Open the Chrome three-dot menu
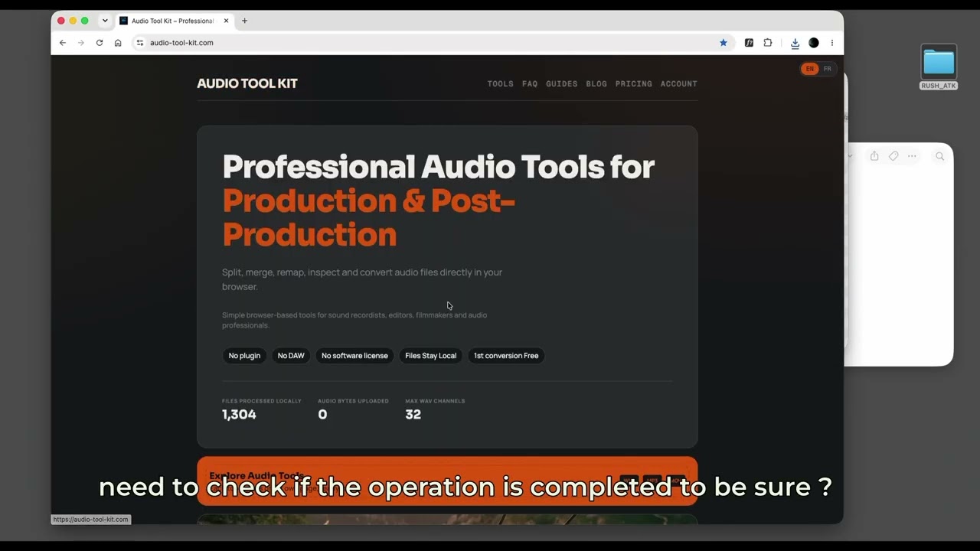Viewport: 980px width, 551px height. click(x=832, y=43)
